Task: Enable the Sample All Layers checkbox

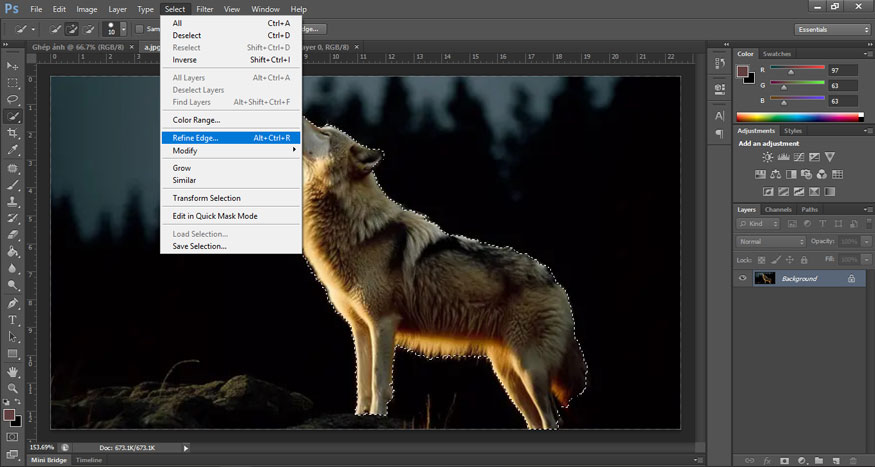Action: pos(139,29)
